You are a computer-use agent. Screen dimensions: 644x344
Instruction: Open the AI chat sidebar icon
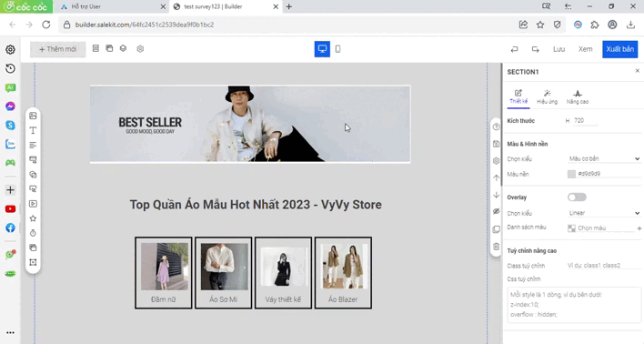[10, 87]
